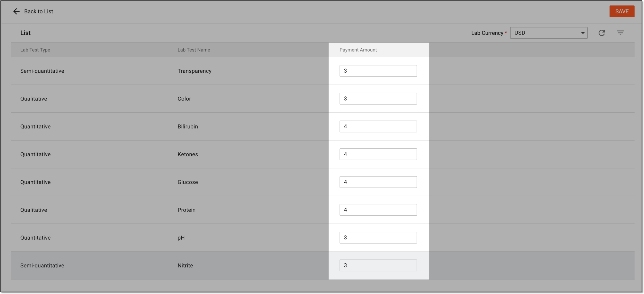Click the back arrow icon
Screen dimensions: 644x294
tap(16, 11)
